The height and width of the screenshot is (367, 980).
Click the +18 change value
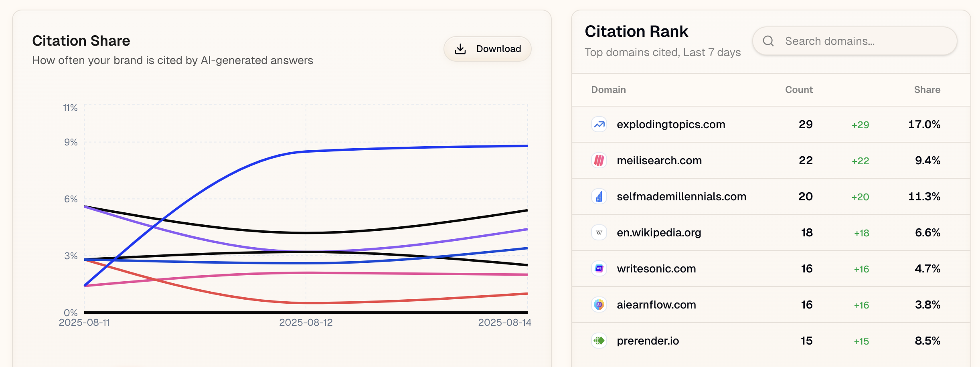point(861,233)
